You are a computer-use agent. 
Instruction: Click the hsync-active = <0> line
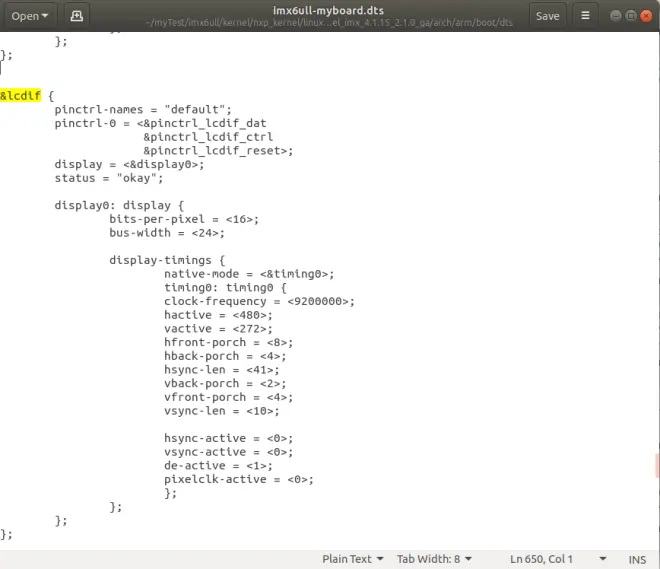tap(229, 438)
